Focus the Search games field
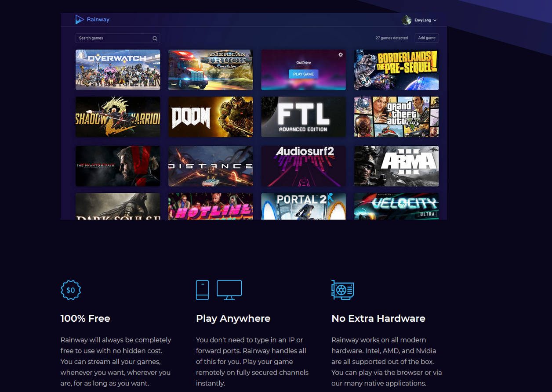552x392 pixels. pyautogui.click(x=113, y=38)
